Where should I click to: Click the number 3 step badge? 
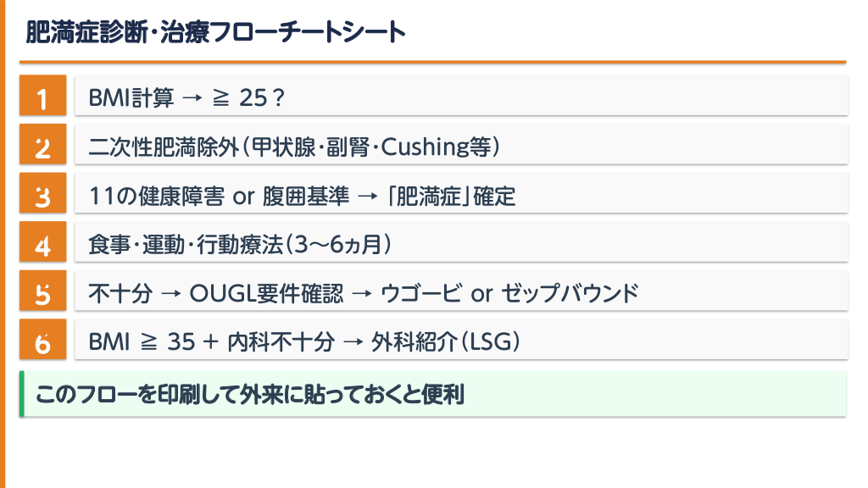tap(42, 194)
